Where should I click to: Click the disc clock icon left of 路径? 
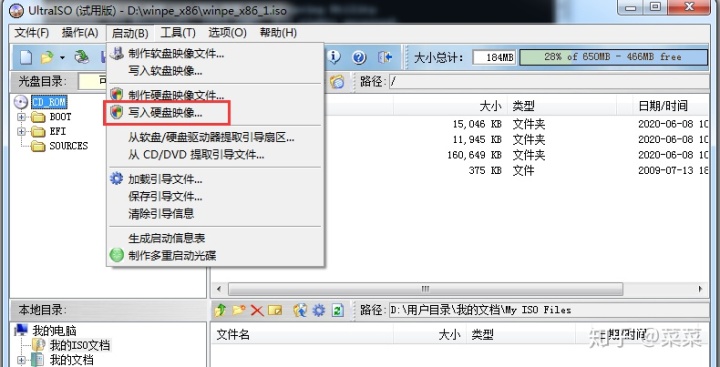pos(337,82)
